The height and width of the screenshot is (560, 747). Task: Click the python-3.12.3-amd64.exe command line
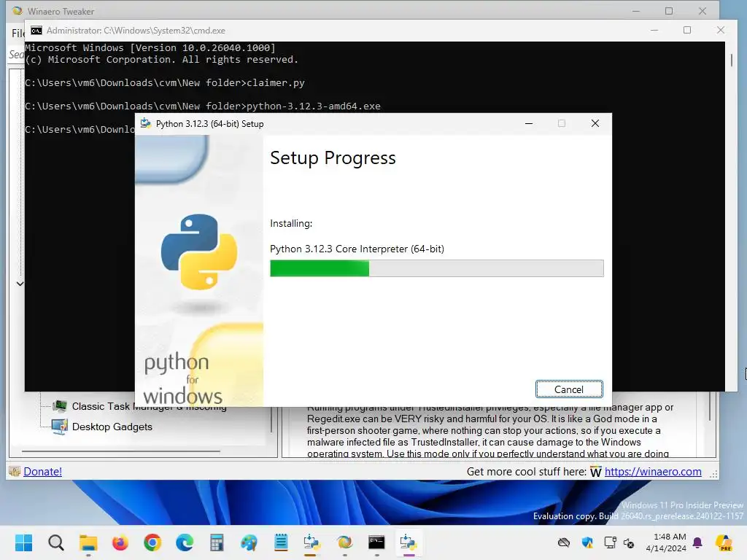click(x=203, y=106)
